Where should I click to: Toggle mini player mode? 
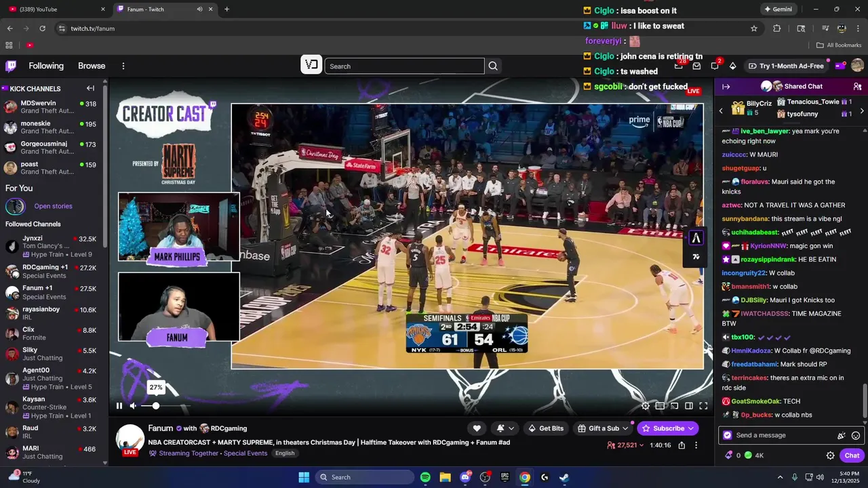pyautogui.click(x=660, y=406)
